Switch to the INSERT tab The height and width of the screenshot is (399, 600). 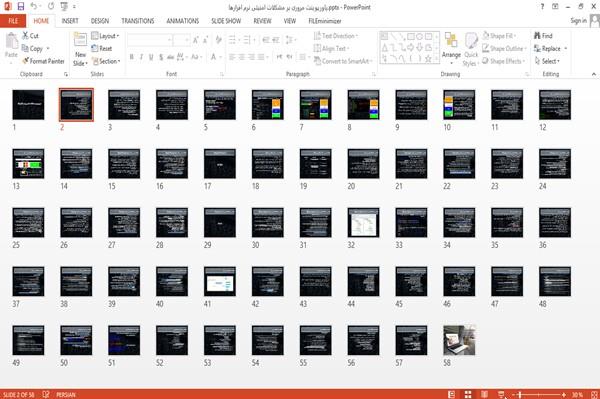(x=70, y=21)
